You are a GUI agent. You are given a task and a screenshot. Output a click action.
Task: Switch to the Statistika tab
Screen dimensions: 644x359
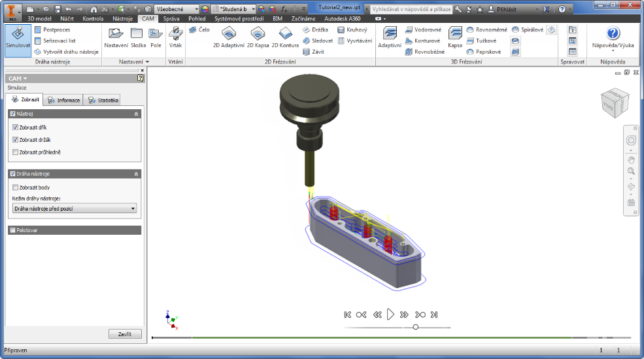(103, 100)
